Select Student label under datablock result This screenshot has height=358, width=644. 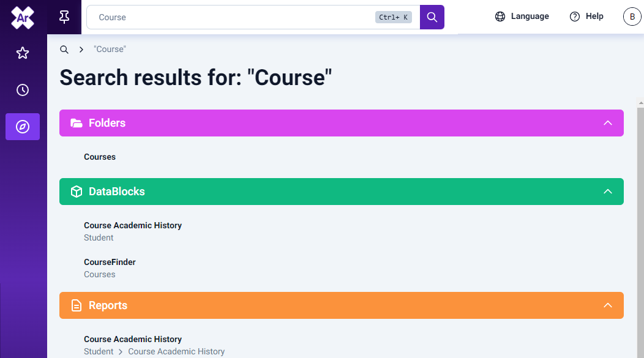pos(99,237)
